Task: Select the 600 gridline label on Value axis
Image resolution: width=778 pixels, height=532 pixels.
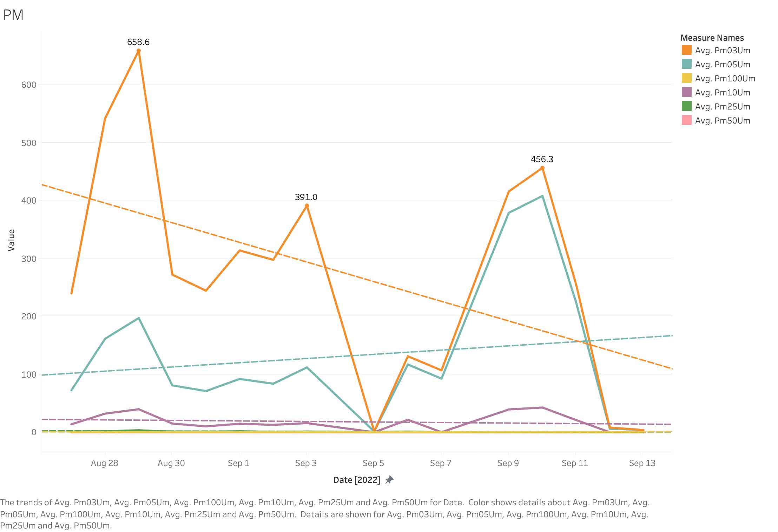Action: click(29, 85)
